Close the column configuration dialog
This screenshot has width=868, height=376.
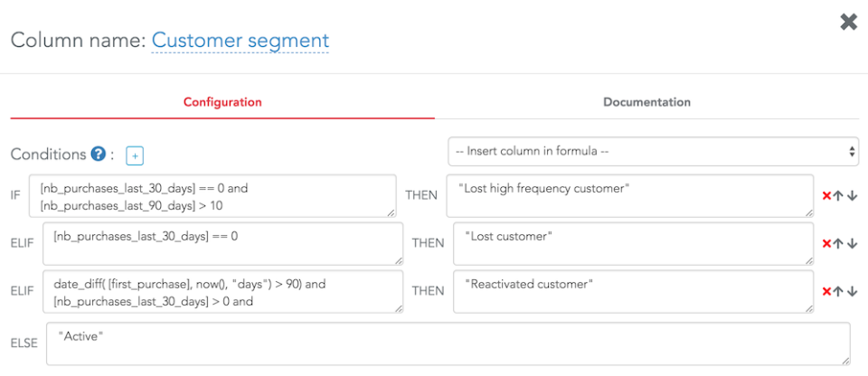(x=848, y=23)
